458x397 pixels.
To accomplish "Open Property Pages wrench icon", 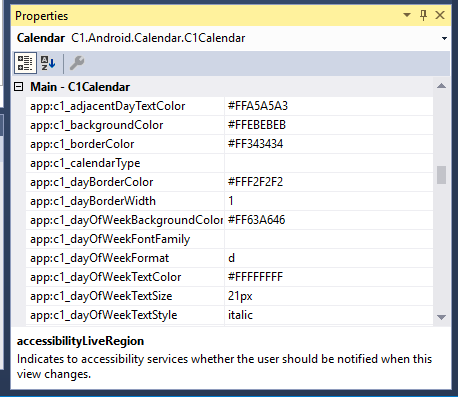I will 77,63.
